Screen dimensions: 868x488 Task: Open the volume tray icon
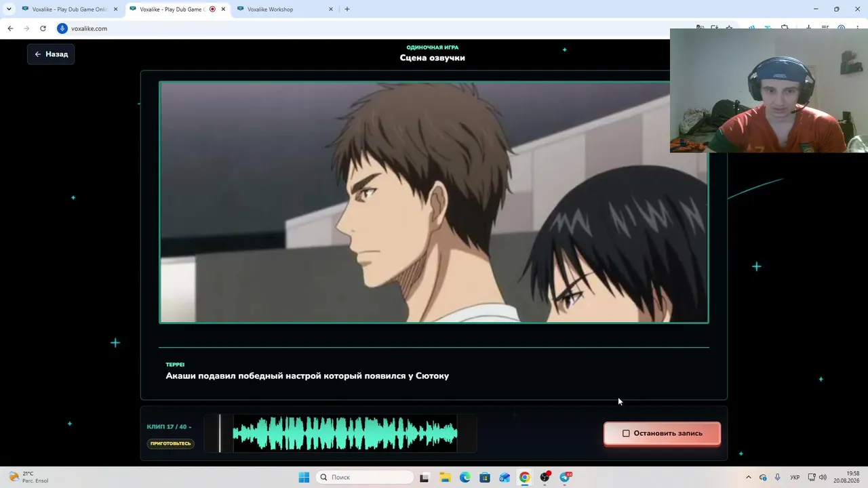823,477
